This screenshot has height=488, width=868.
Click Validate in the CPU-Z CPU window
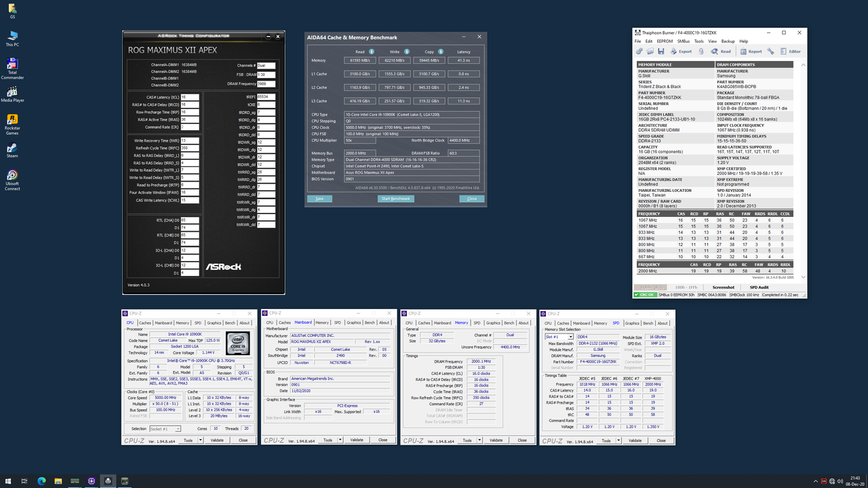[x=218, y=441]
